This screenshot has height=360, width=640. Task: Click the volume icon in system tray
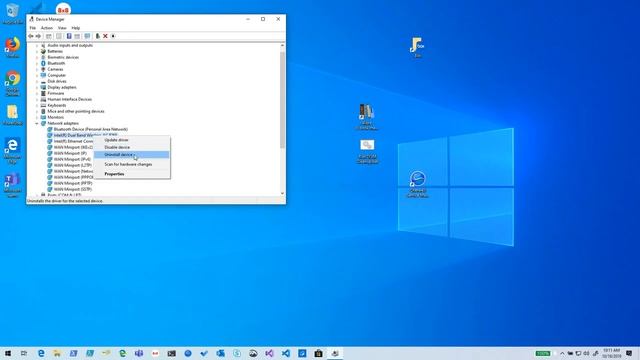tap(587, 353)
